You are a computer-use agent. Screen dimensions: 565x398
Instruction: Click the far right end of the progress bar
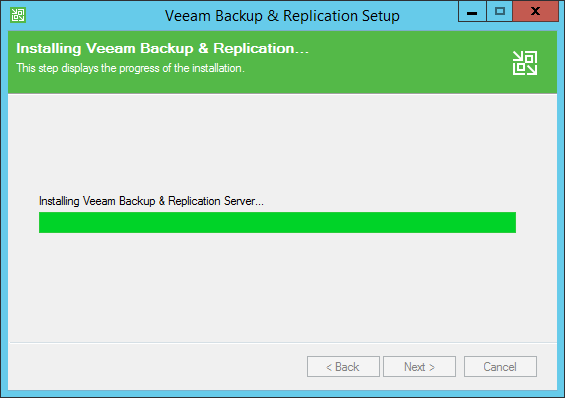(512, 222)
